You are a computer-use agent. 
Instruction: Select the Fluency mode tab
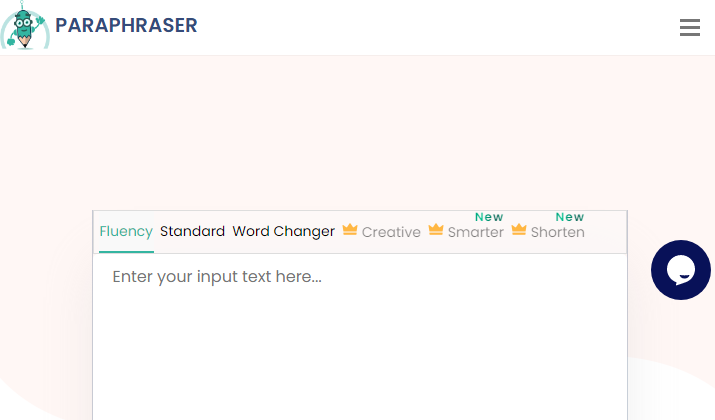pos(126,231)
